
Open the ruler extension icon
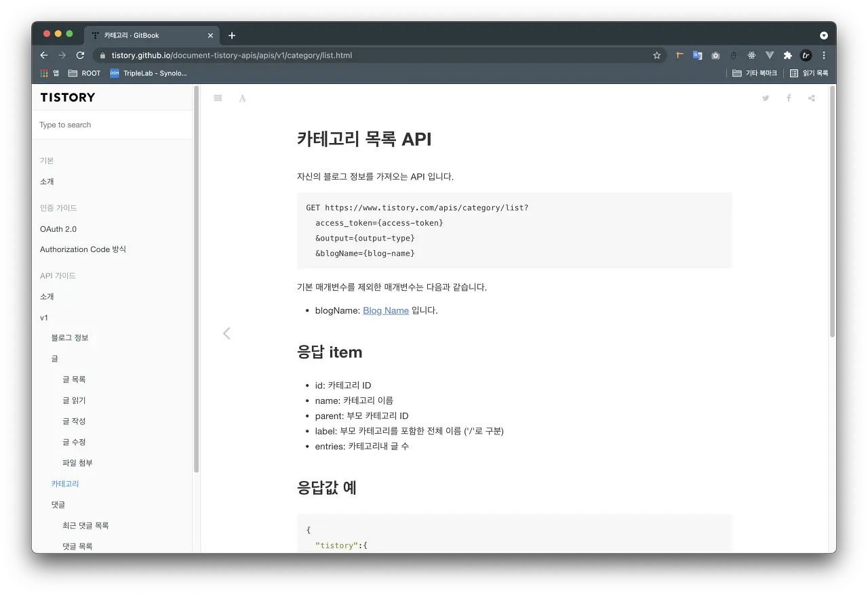pos(679,56)
